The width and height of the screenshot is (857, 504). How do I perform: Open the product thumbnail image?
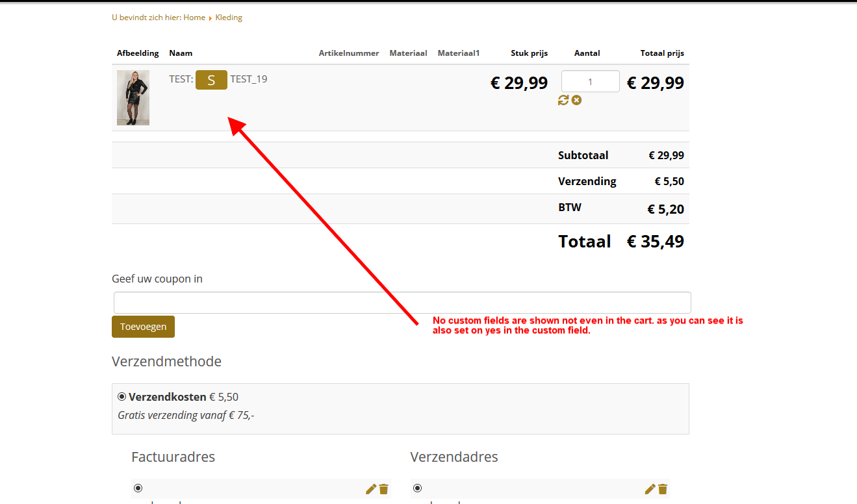pyautogui.click(x=133, y=97)
